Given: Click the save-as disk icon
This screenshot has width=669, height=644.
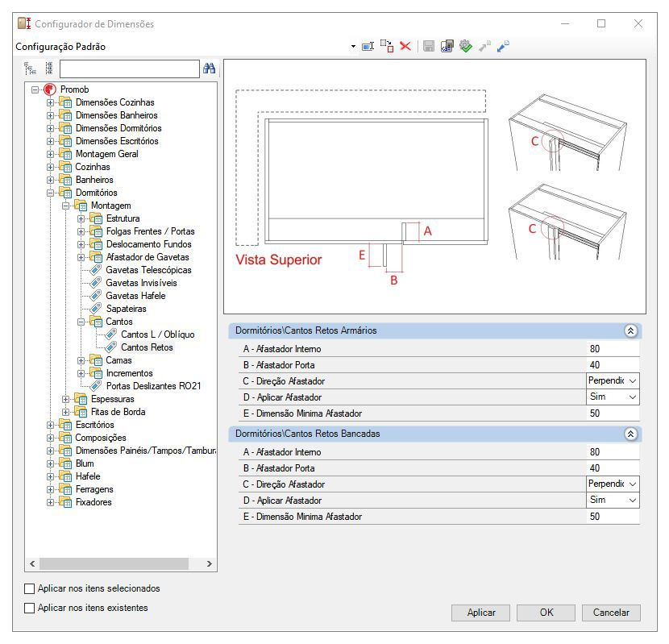Looking at the screenshot, I should click(447, 46).
